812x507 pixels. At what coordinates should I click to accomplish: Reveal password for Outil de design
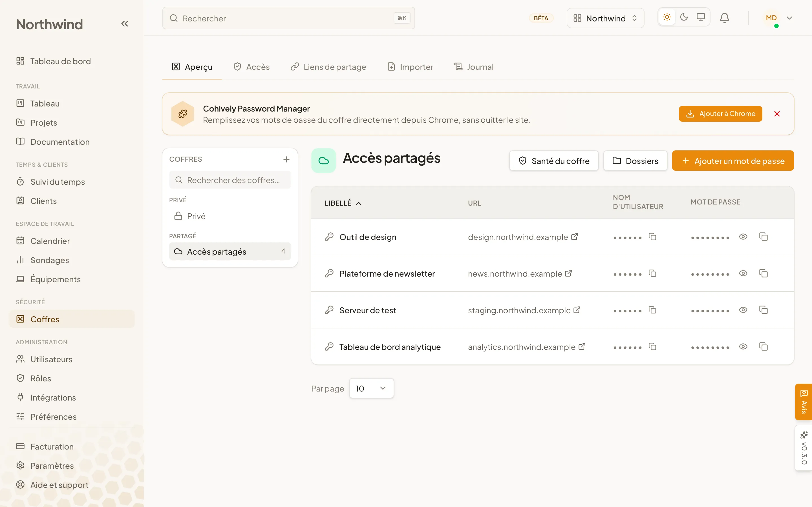point(743,237)
